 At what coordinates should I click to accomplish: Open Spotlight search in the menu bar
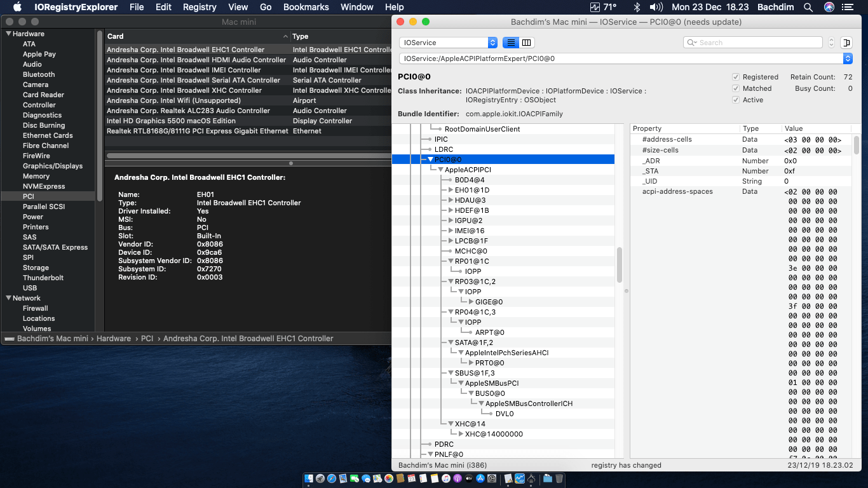point(808,7)
